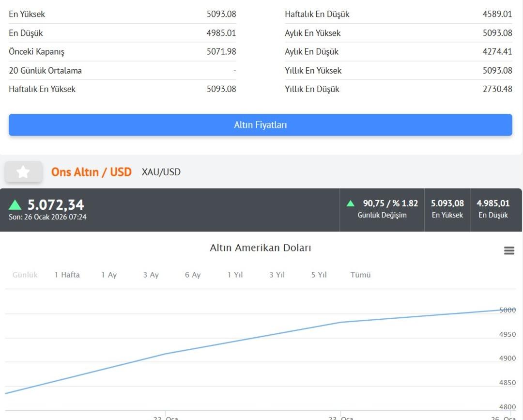The width and height of the screenshot is (523, 420).
Task: Click the XAU/USD symbol label
Action: [161, 172]
